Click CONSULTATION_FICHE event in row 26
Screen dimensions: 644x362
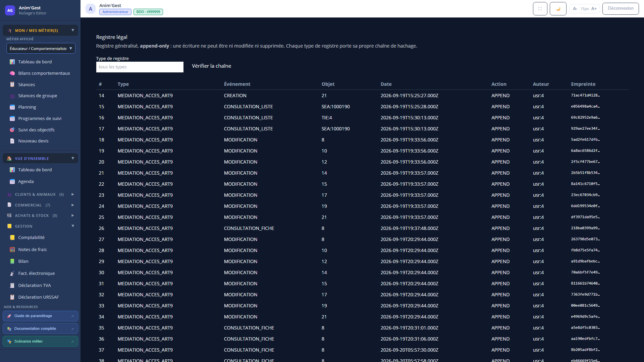tap(249, 228)
